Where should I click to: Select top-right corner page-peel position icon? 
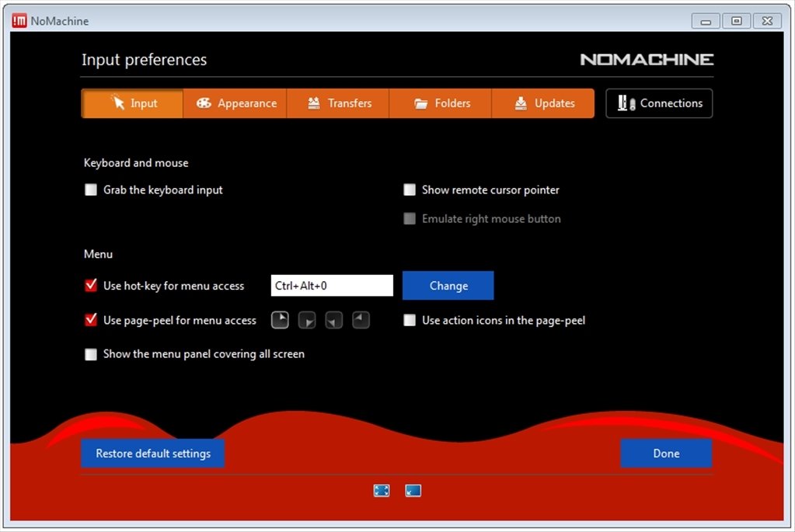[280, 320]
